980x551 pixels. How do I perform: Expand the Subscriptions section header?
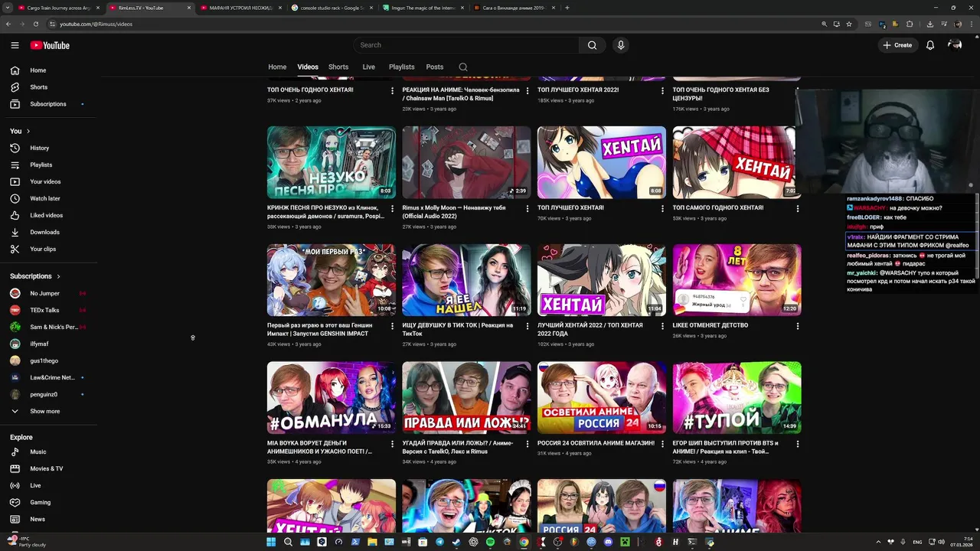point(35,276)
